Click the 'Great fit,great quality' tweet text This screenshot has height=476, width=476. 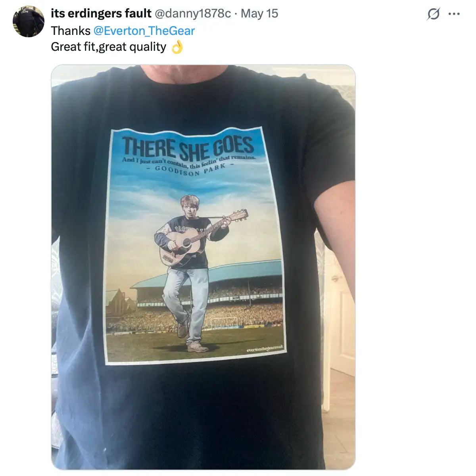tap(108, 47)
